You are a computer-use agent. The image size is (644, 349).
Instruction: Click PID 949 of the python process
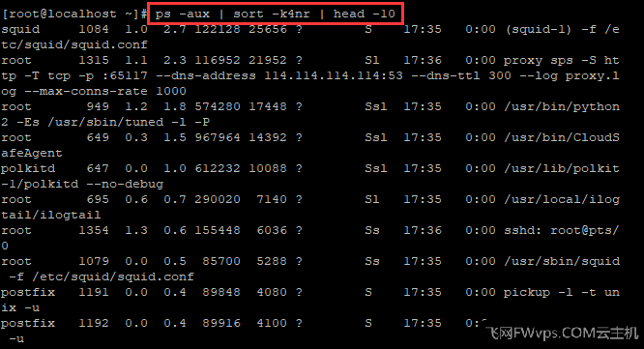tap(98, 106)
